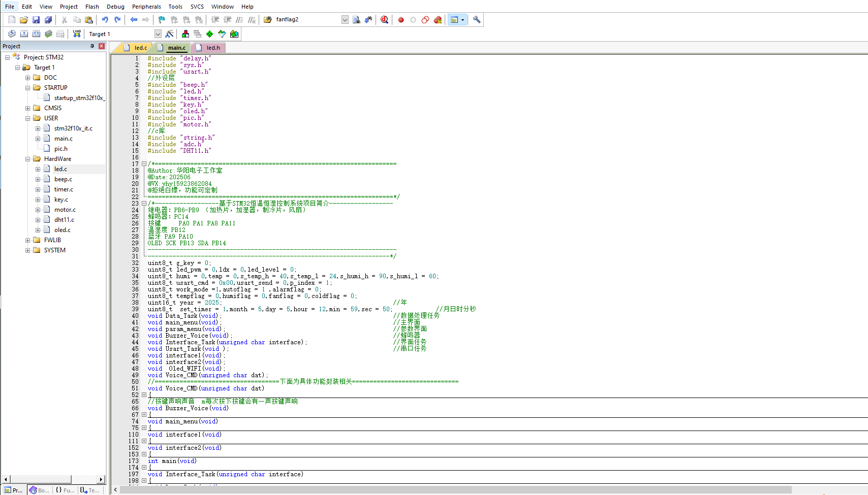Viewport: 868px width, 495px height.
Task: Rebuild all target files
Action: click(x=36, y=34)
